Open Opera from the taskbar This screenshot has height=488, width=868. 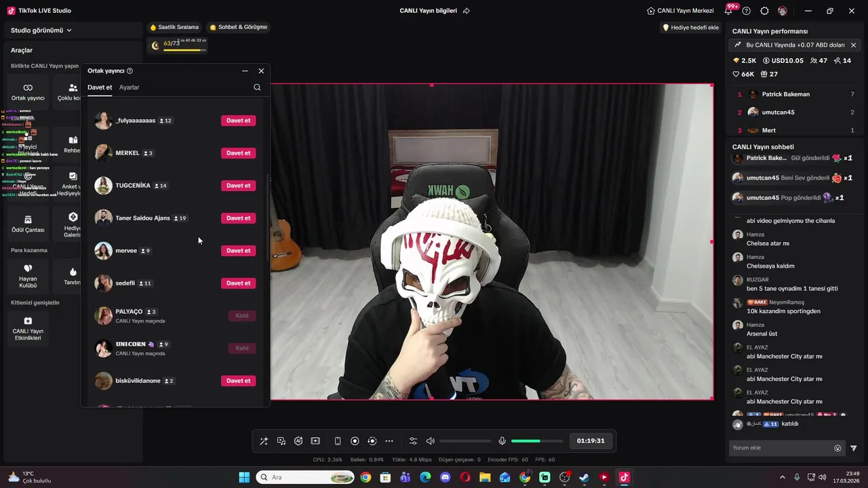[x=465, y=477]
